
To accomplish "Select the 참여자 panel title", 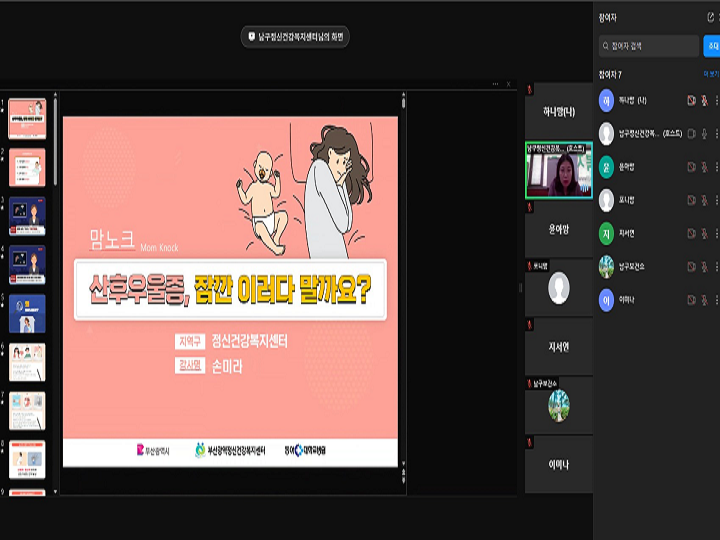I will 607,17.
